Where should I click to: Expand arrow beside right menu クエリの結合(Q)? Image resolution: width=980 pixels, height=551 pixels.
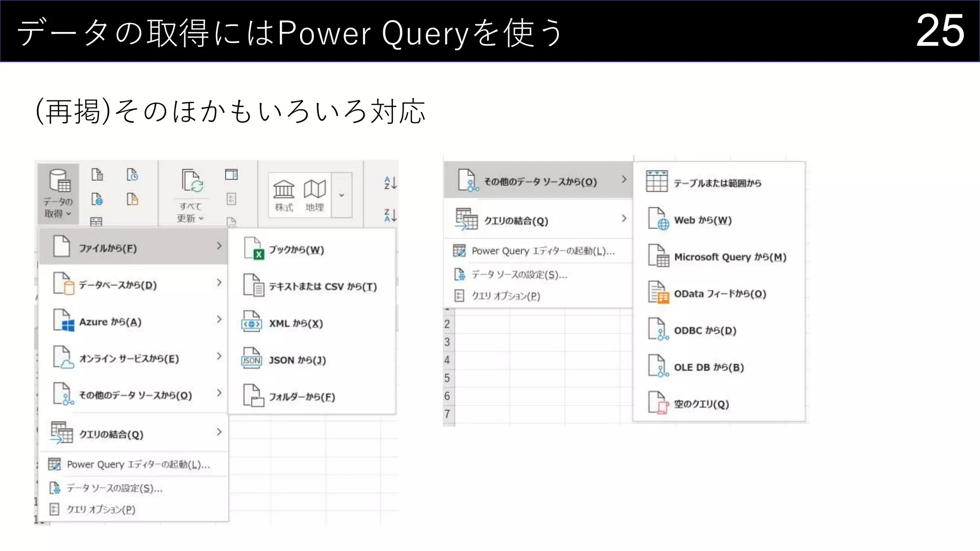point(624,219)
